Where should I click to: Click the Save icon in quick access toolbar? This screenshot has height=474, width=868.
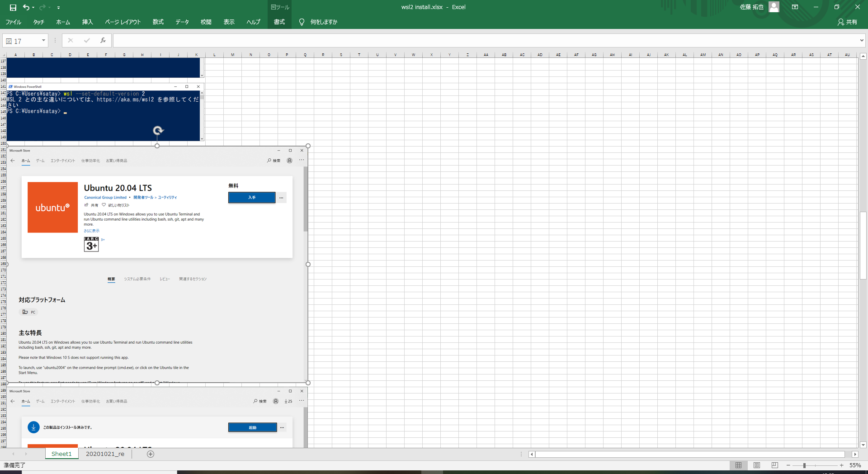13,7
